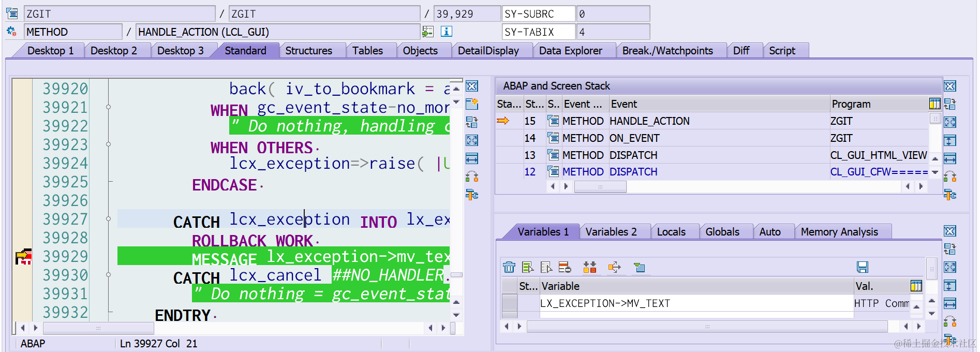Click the variables horizontal scrollbar thumb
Screen dimensions: 980x352
(x=707, y=327)
